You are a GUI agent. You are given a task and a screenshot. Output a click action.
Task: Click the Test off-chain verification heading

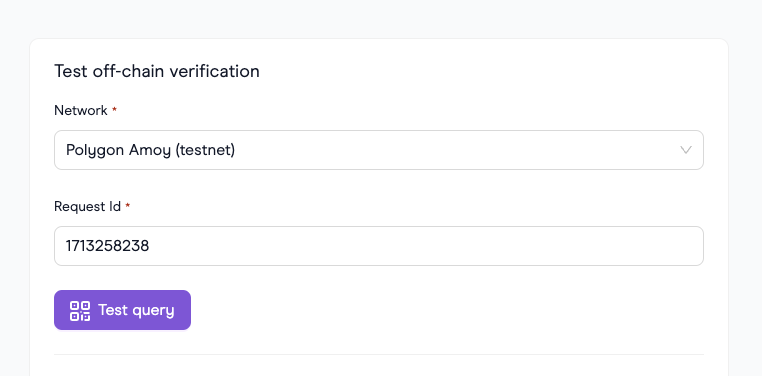(157, 71)
